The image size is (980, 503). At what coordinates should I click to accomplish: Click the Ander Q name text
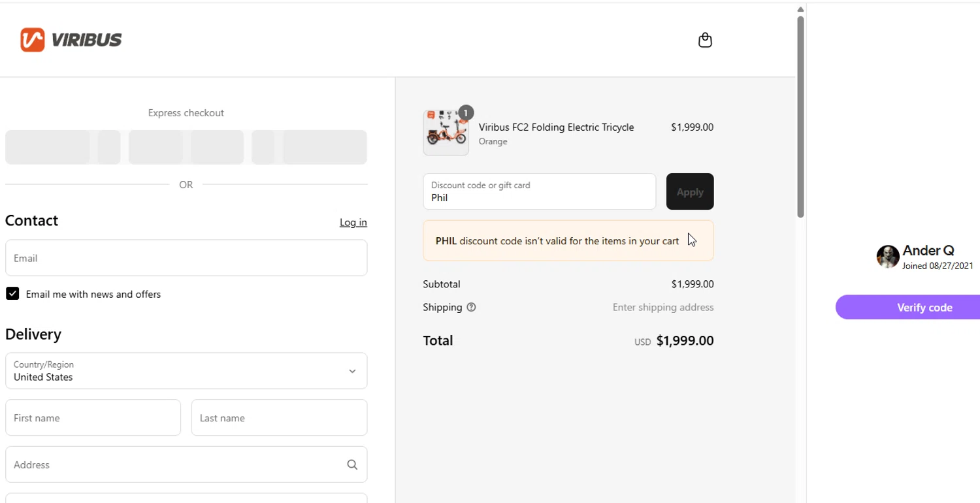pyautogui.click(x=928, y=251)
